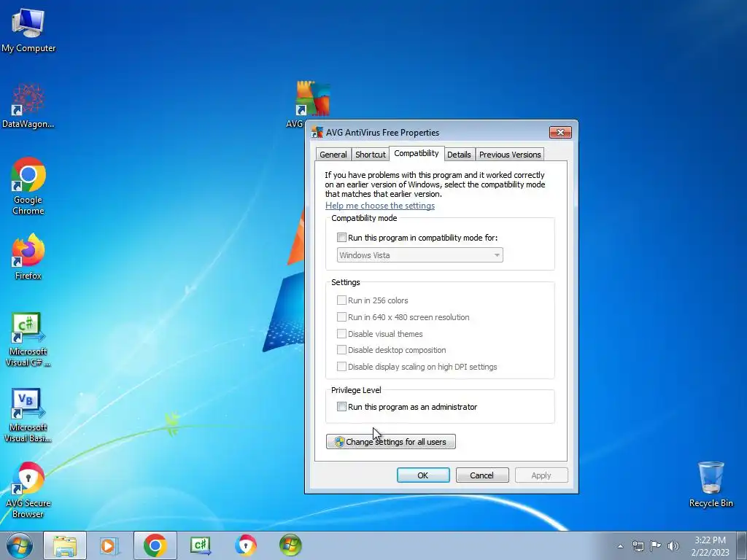The image size is (747, 560).
Task: Switch to the Shortcut tab
Action: [x=370, y=155]
